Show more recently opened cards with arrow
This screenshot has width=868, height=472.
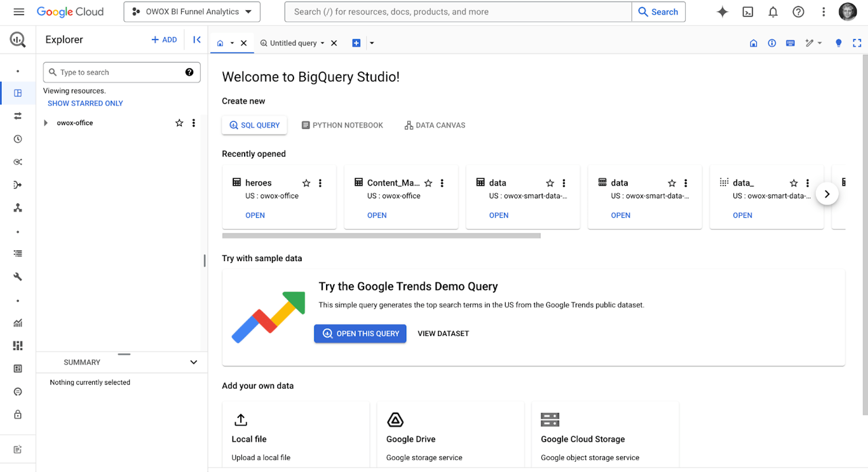pos(827,194)
